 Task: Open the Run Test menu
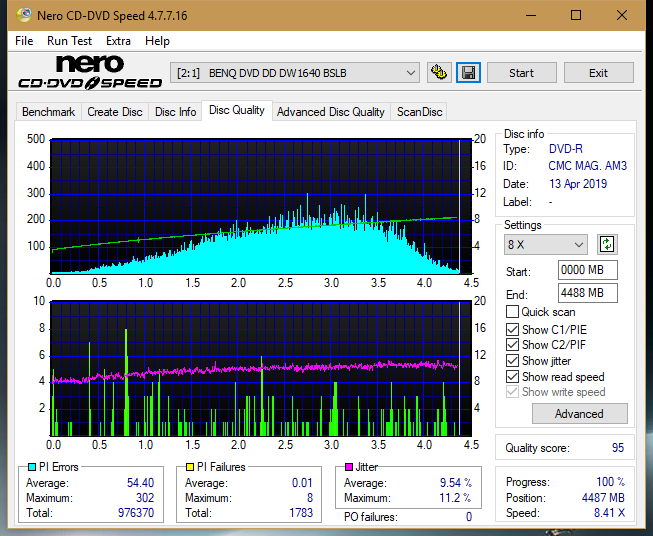[70, 41]
